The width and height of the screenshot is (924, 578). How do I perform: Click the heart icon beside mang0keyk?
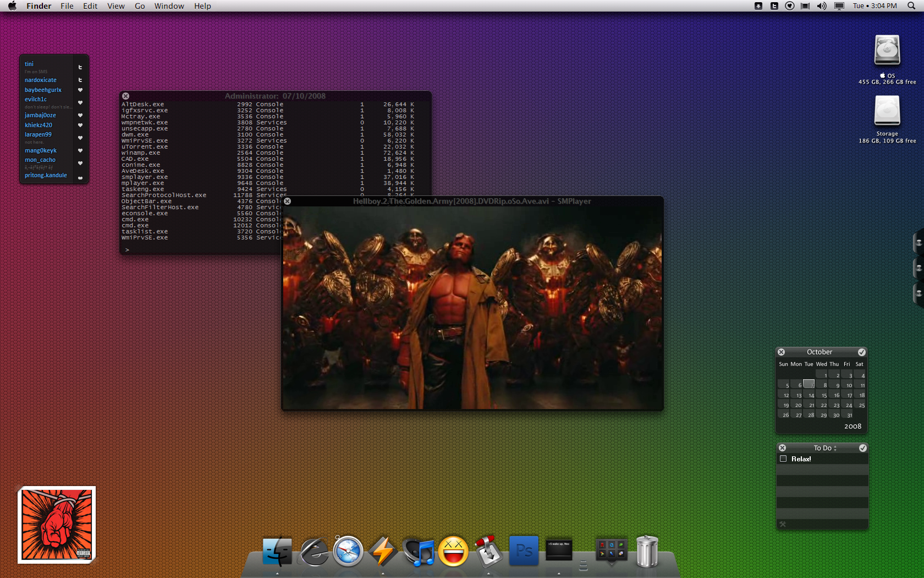click(80, 150)
